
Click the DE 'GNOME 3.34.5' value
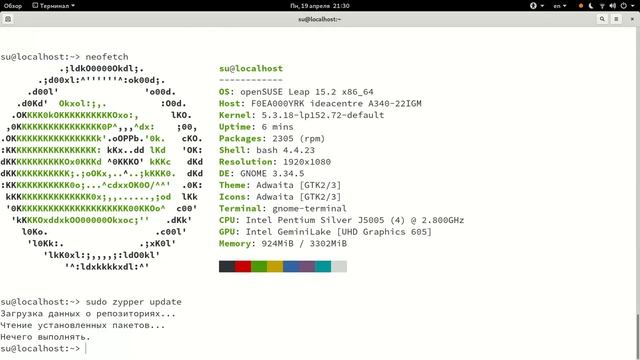point(272,173)
